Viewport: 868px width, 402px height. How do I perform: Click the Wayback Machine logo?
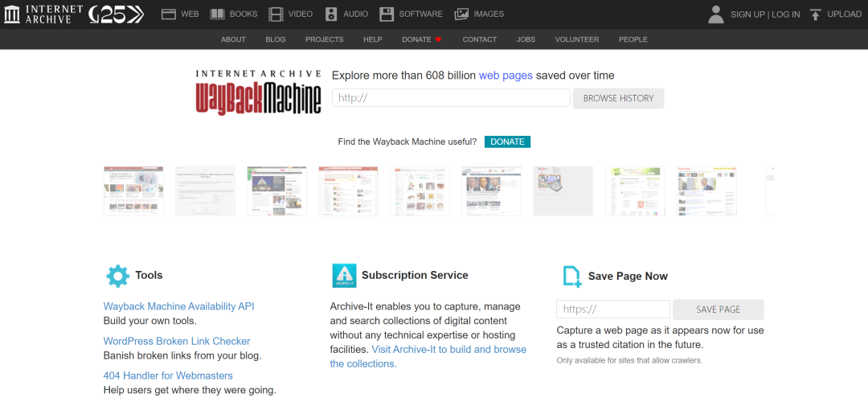(x=259, y=92)
